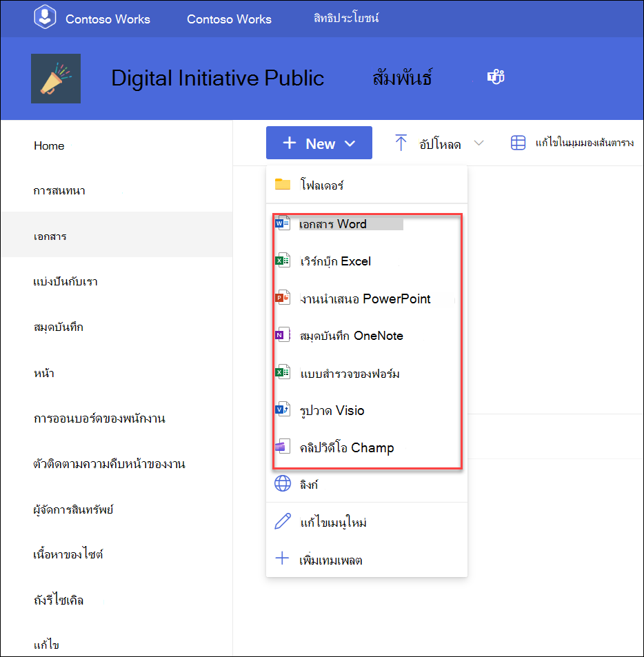This screenshot has width=644, height=657.
Task: Open ถังรีไซเคิล navigation link
Action: click(x=59, y=600)
